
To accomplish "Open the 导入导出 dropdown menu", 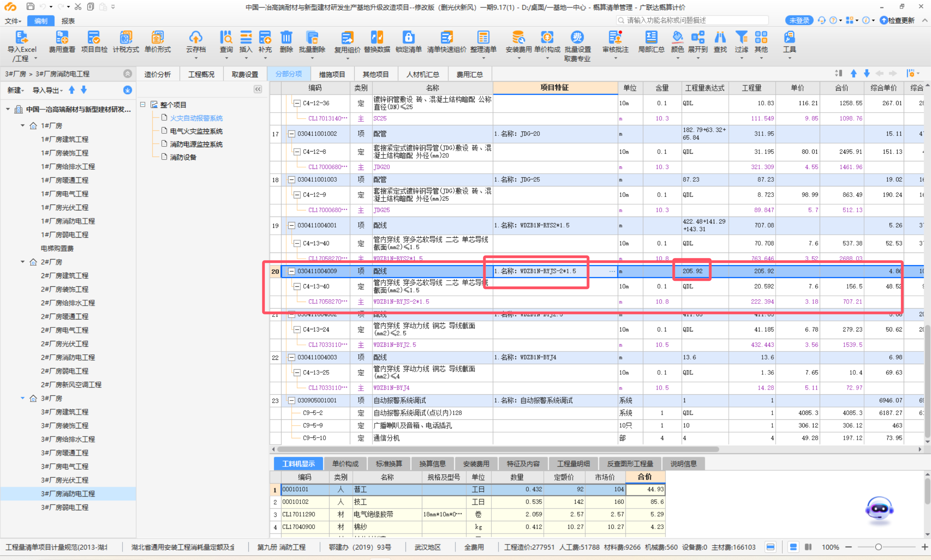I will [47, 90].
